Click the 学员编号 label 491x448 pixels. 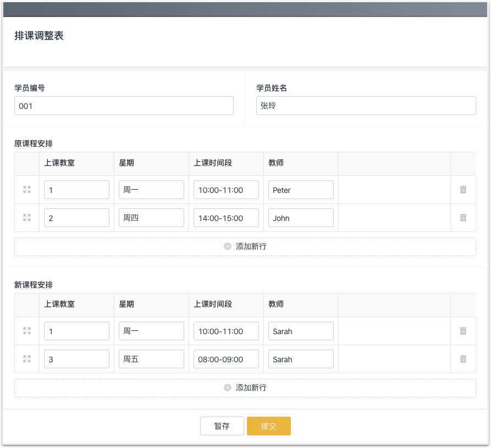click(x=30, y=88)
